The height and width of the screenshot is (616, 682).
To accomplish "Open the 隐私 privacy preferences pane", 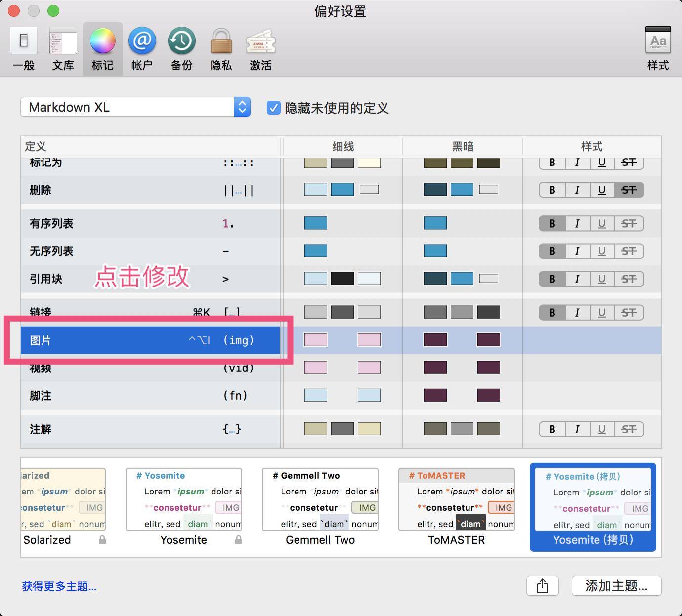I will (221, 49).
